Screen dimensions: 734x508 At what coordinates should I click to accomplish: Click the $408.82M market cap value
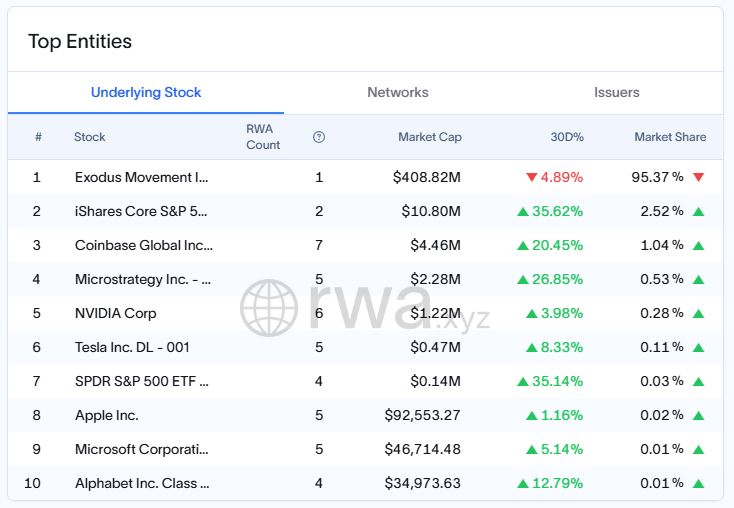click(x=427, y=177)
